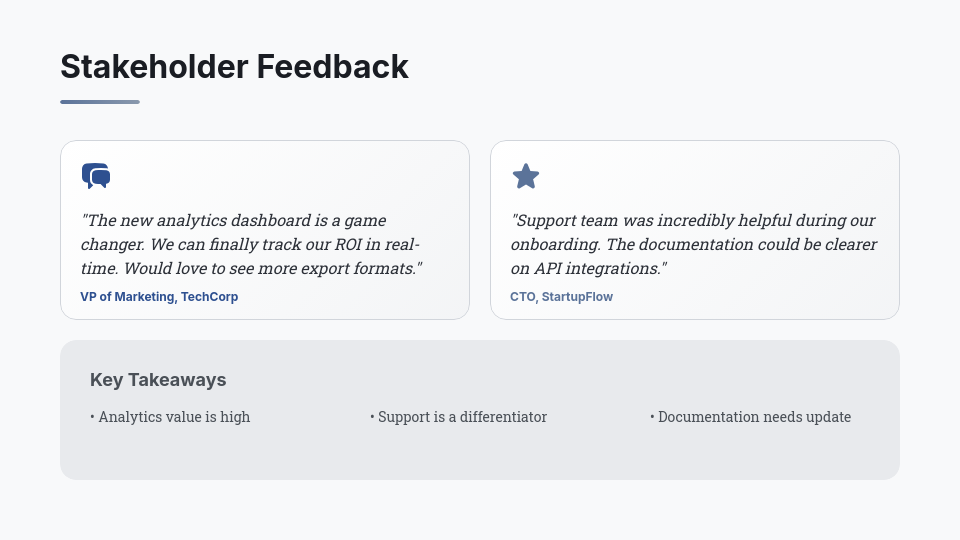Click the "CTO, StartupFlow" attribution
Image resolution: width=960 pixels, height=540 pixels.
(x=561, y=297)
